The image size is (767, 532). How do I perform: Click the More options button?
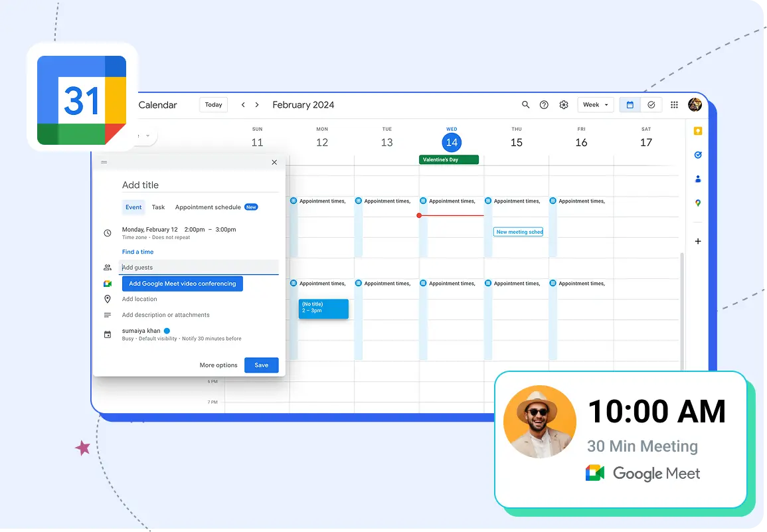point(218,365)
